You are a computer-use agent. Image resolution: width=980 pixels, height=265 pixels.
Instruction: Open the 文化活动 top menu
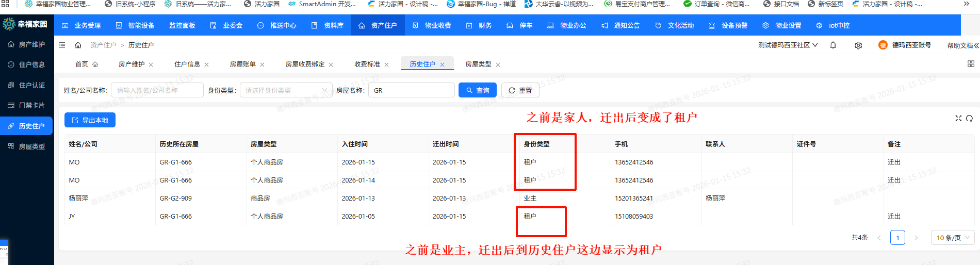pyautogui.click(x=675, y=25)
